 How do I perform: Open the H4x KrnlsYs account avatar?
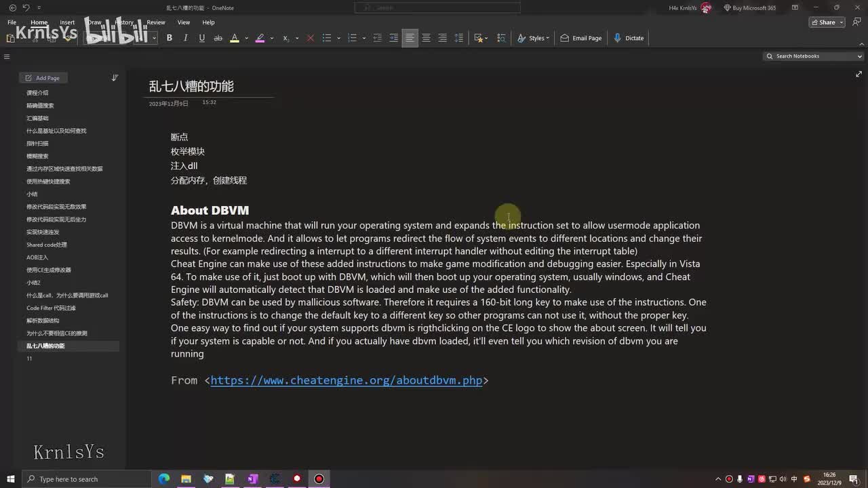(x=706, y=8)
